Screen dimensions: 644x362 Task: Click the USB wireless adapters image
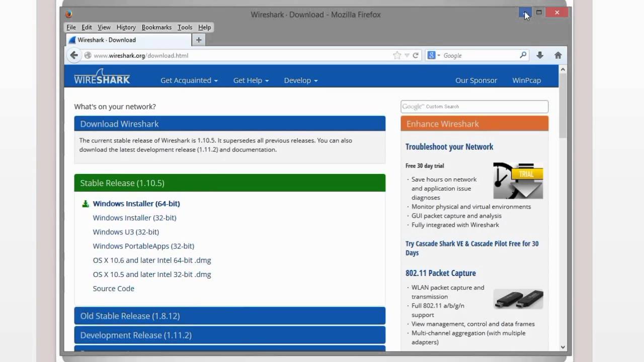(x=518, y=299)
